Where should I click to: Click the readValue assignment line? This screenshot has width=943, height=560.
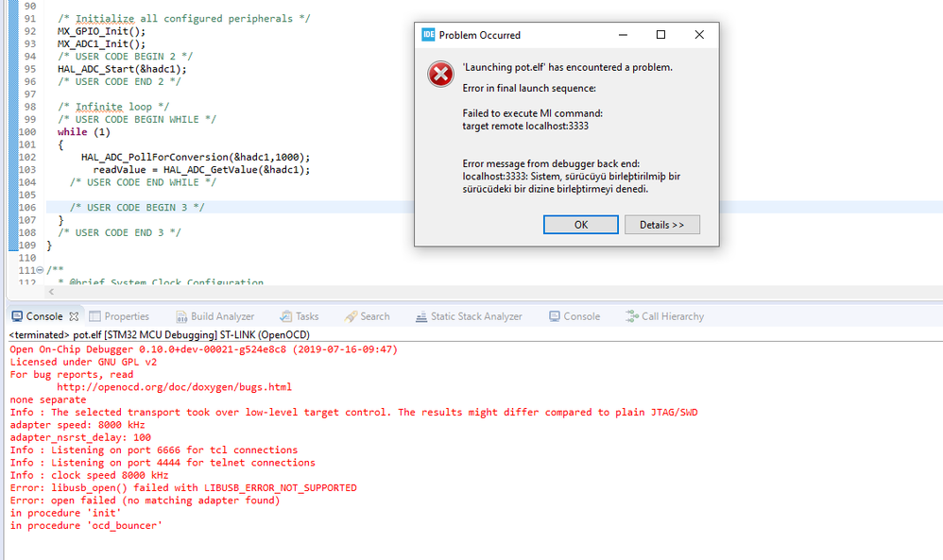[x=201, y=169]
